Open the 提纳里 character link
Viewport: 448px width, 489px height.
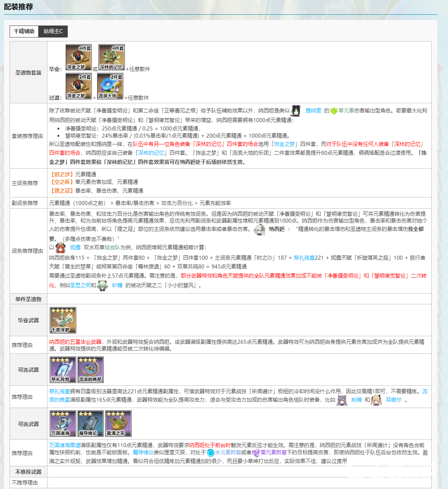pyautogui.click(x=313, y=110)
